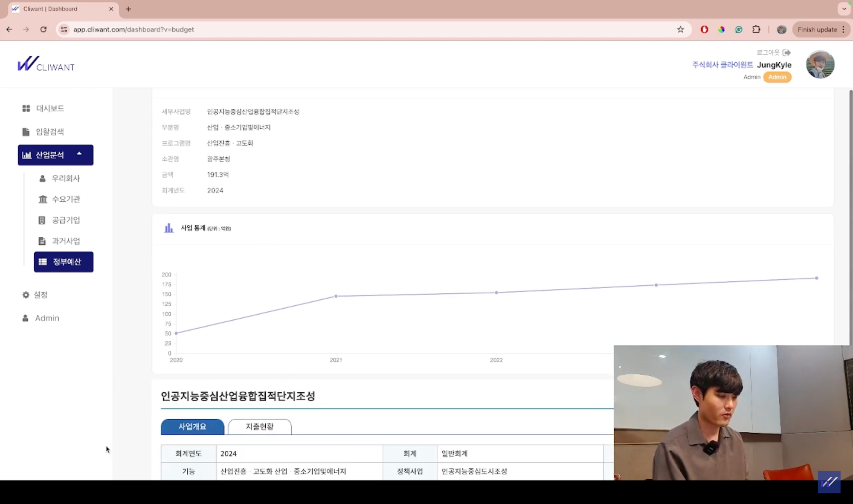Viewport: 853px width, 504px height.
Task: Open the browser extensions puzzle icon
Action: (x=756, y=29)
